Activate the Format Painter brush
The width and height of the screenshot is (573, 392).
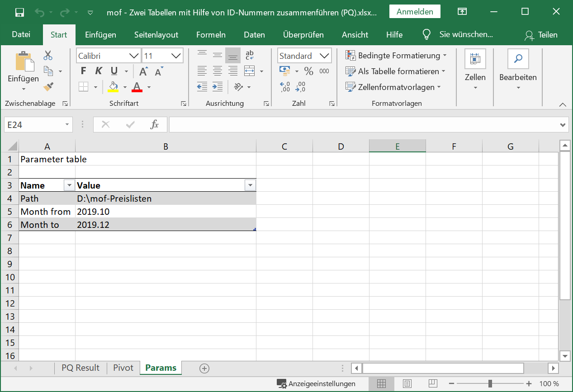[48, 86]
